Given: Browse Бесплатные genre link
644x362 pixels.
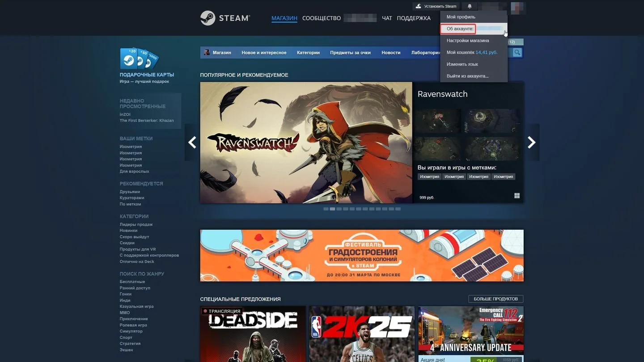Looking at the screenshot, I should tap(132, 282).
